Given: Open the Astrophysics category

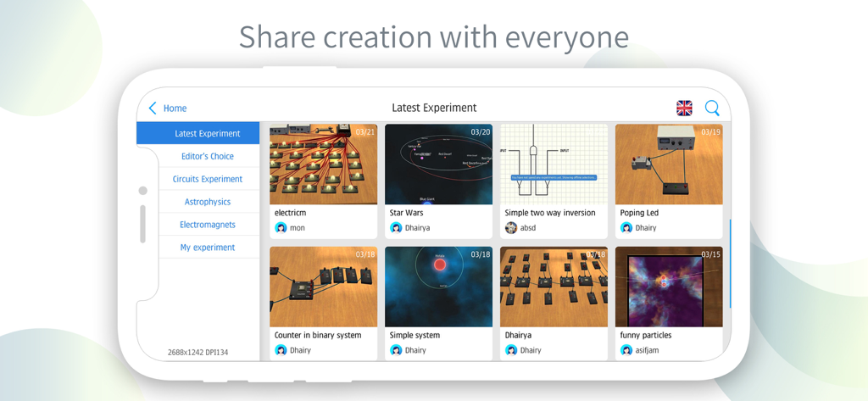Looking at the screenshot, I should (208, 202).
